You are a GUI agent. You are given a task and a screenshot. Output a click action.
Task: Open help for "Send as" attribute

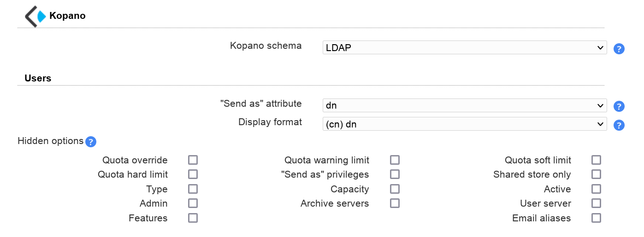[x=619, y=107]
